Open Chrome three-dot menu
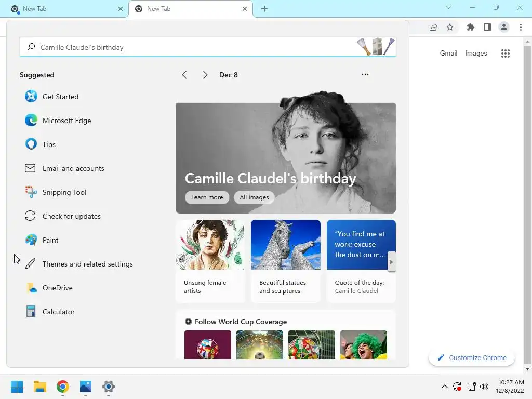The image size is (532, 399). point(521,27)
